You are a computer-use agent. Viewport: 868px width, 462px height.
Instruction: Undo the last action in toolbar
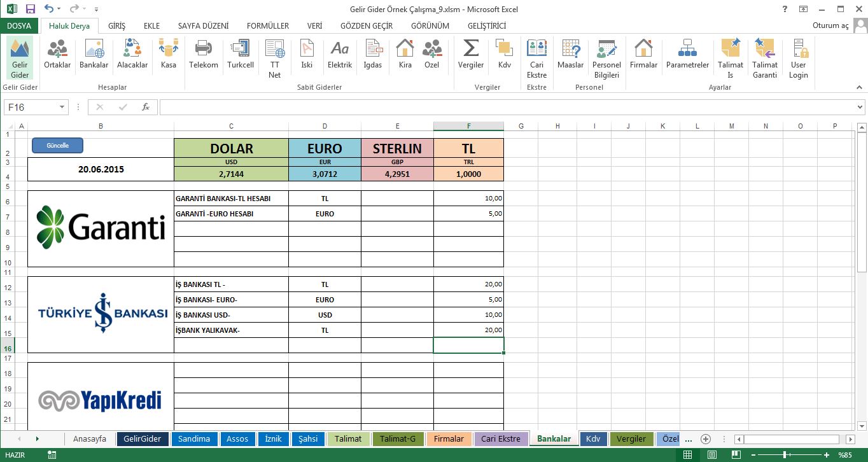50,10
